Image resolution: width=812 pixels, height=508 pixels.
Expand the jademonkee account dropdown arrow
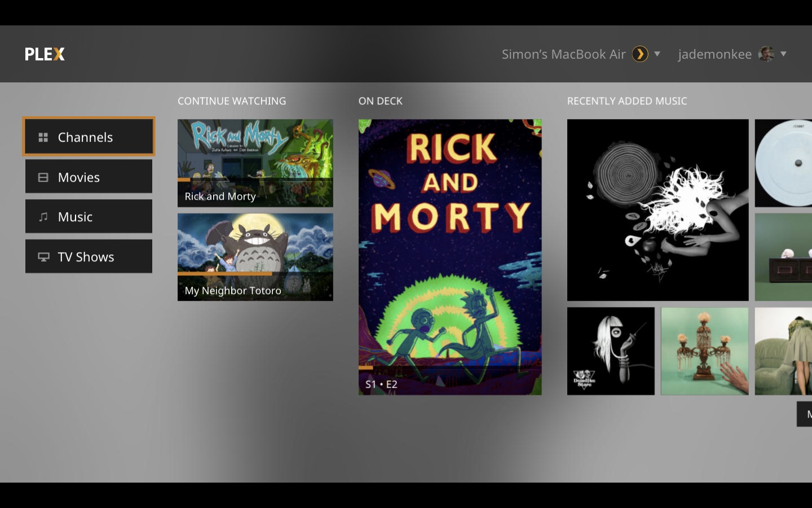(783, 54)
